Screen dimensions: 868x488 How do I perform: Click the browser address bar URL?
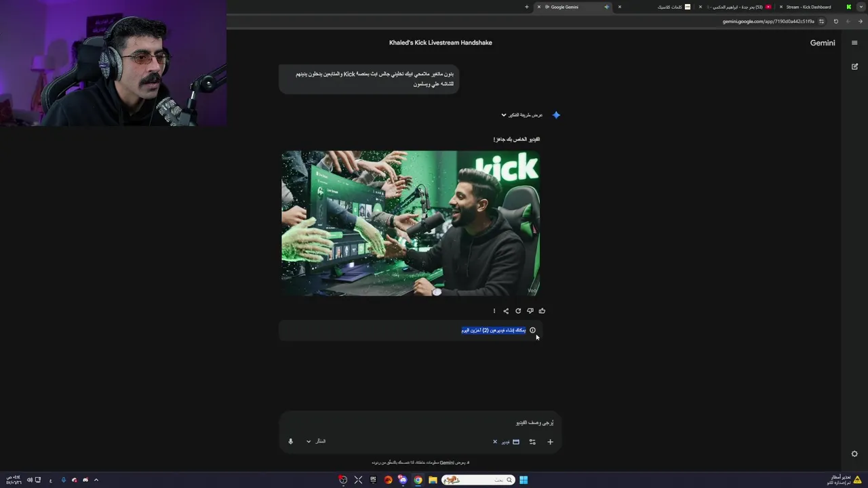tap(768, 21)
